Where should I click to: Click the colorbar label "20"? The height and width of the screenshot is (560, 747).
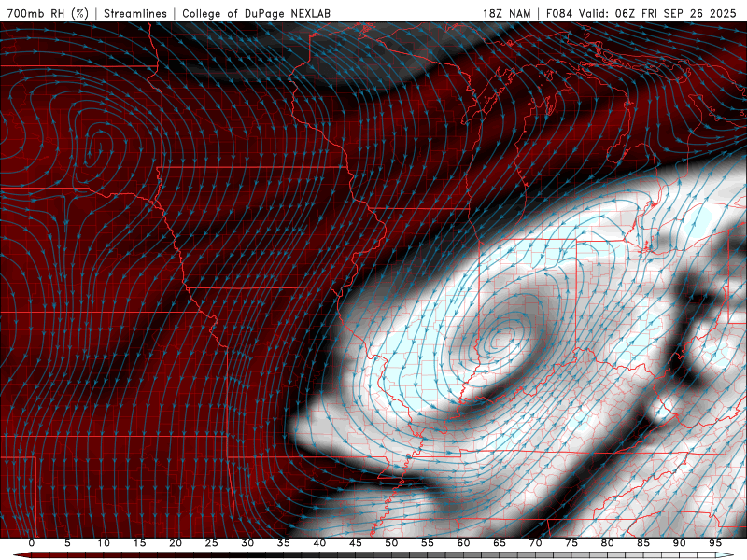tap(176, 543)
